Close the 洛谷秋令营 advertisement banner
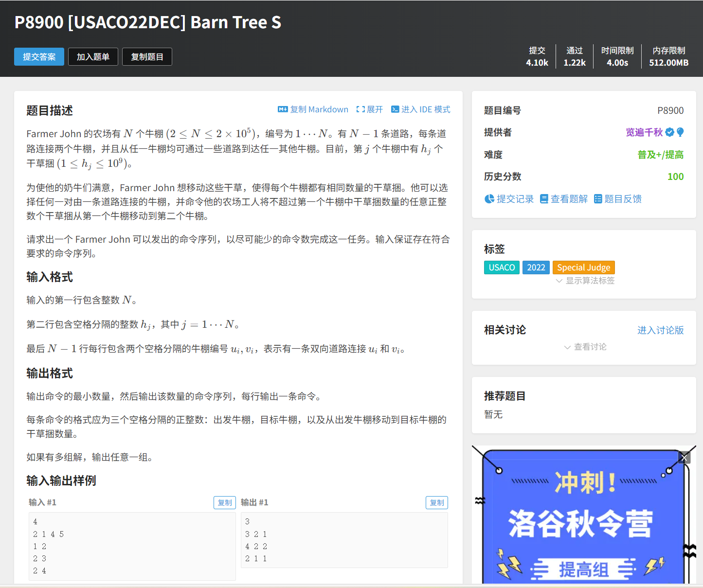 (684, 458)
